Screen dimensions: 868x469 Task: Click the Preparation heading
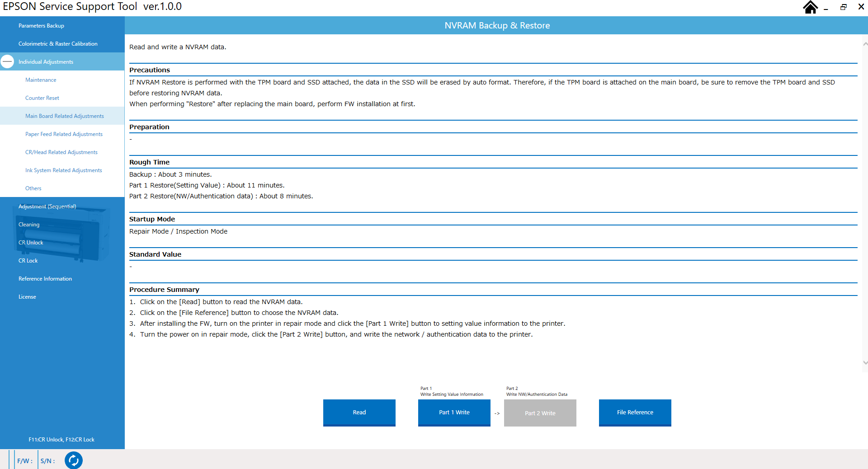149,127
